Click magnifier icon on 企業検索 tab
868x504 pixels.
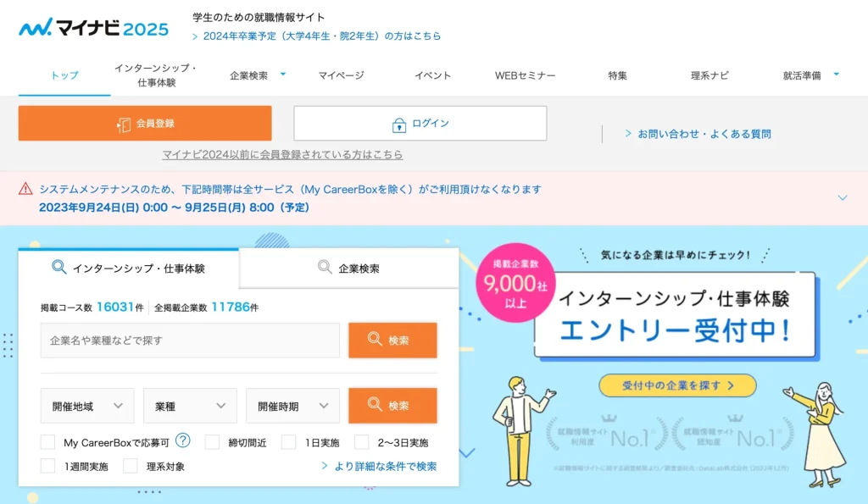point(325,268)
